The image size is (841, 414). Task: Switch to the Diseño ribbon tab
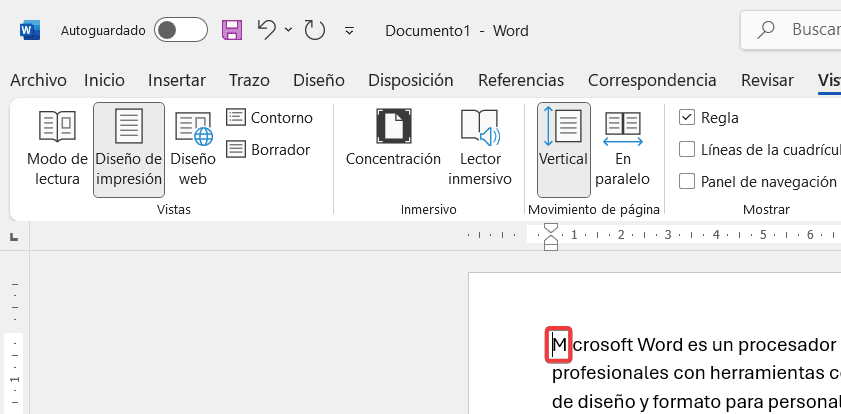[319, 80]
